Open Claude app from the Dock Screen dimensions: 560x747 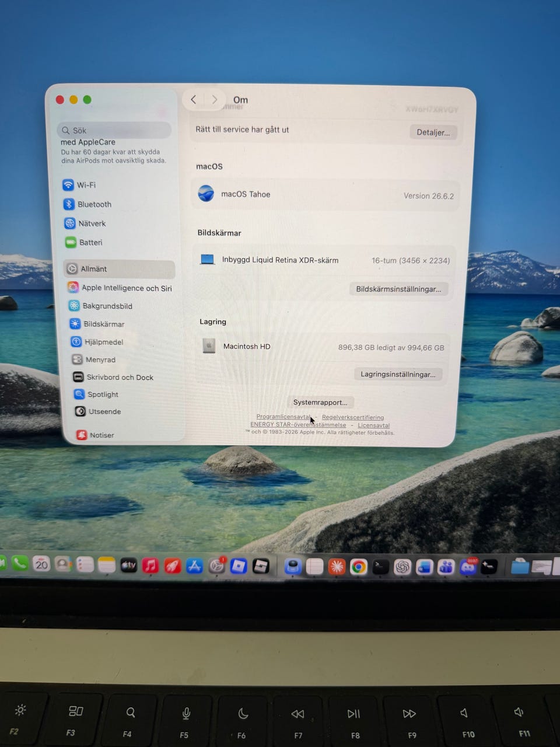(x=337, y=566)
